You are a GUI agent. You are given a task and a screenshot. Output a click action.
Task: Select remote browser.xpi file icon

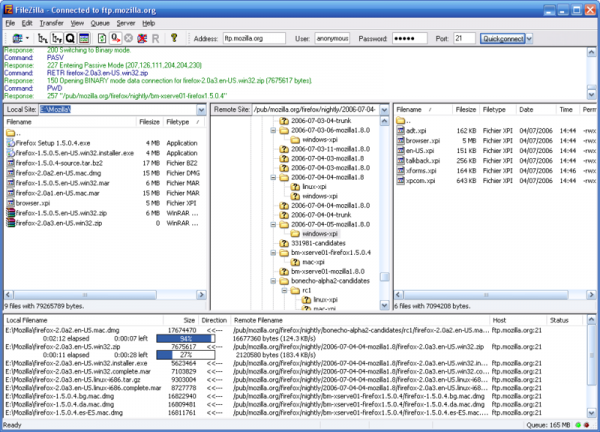401,140
